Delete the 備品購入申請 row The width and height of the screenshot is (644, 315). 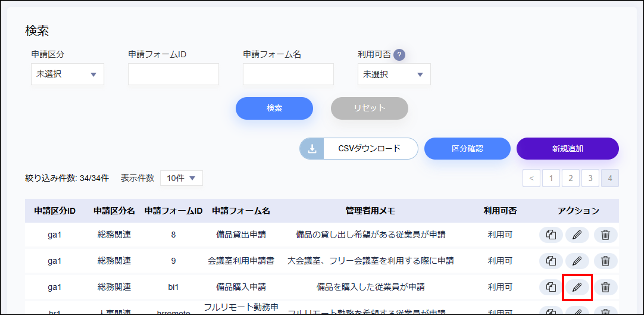605,287
